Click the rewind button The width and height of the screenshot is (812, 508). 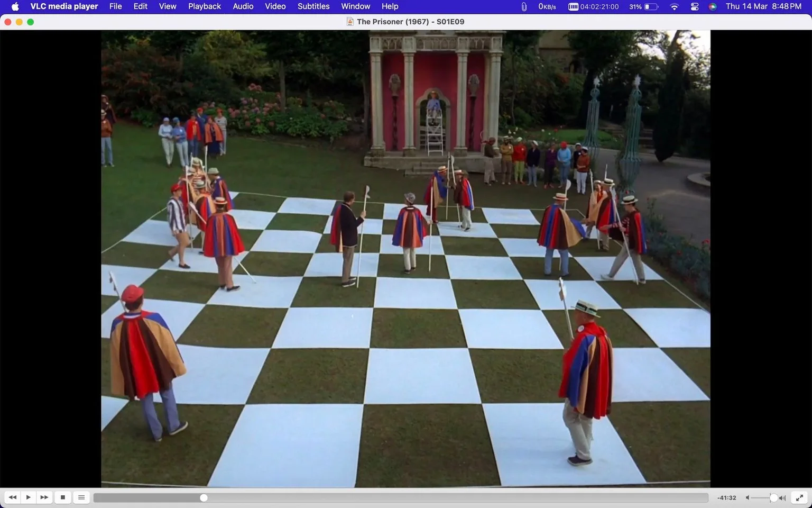tap(13, 497)
